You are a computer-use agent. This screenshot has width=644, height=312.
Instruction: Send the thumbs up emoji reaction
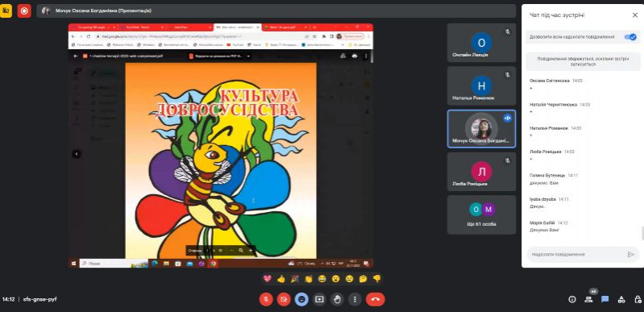tap(281, 279)
